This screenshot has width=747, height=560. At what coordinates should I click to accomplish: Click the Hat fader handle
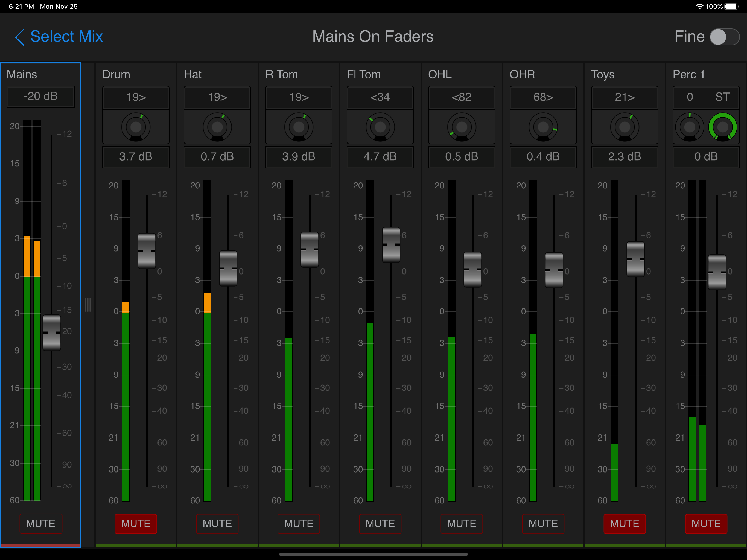(228, 269)
